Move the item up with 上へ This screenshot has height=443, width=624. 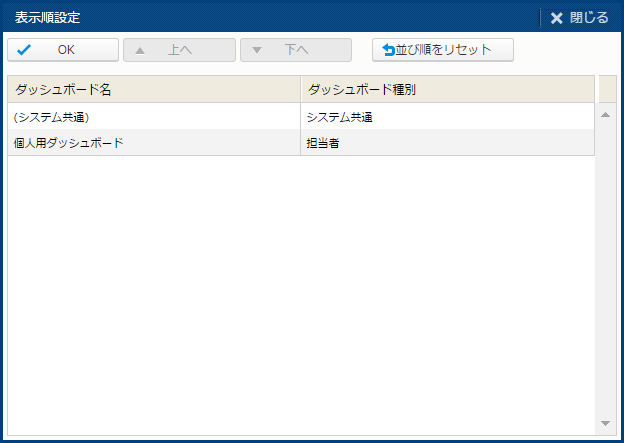pyautogui.click(x=179, y=50)
